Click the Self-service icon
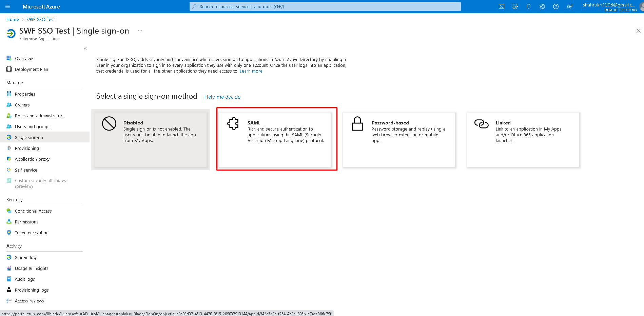The width and height of the screenshot is (644, 316). click(x=9, y=170)
